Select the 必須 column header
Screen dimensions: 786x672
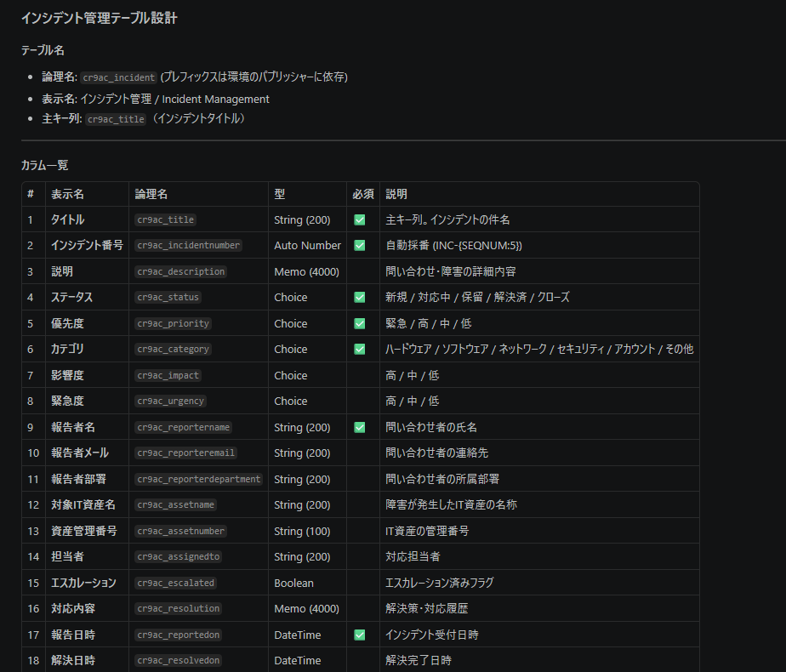[362, 194]
